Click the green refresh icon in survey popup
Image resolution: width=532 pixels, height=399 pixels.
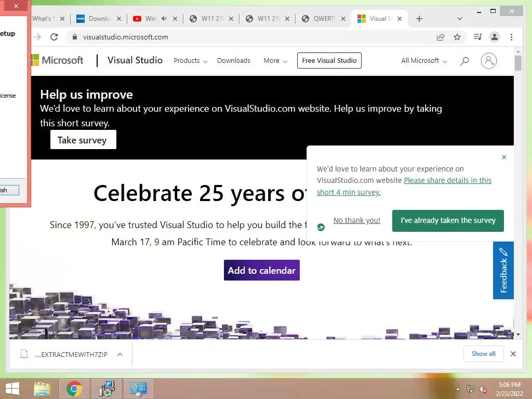(x=321, y=227)
